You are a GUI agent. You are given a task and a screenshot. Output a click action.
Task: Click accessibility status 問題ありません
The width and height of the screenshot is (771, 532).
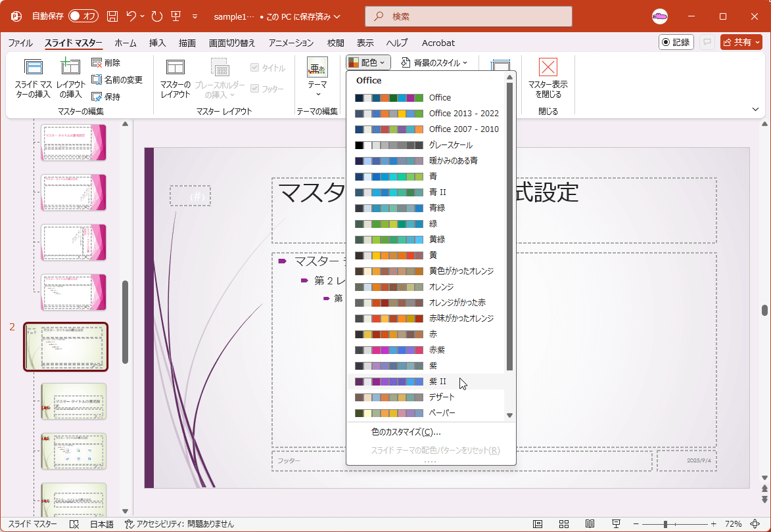point(179,524)
